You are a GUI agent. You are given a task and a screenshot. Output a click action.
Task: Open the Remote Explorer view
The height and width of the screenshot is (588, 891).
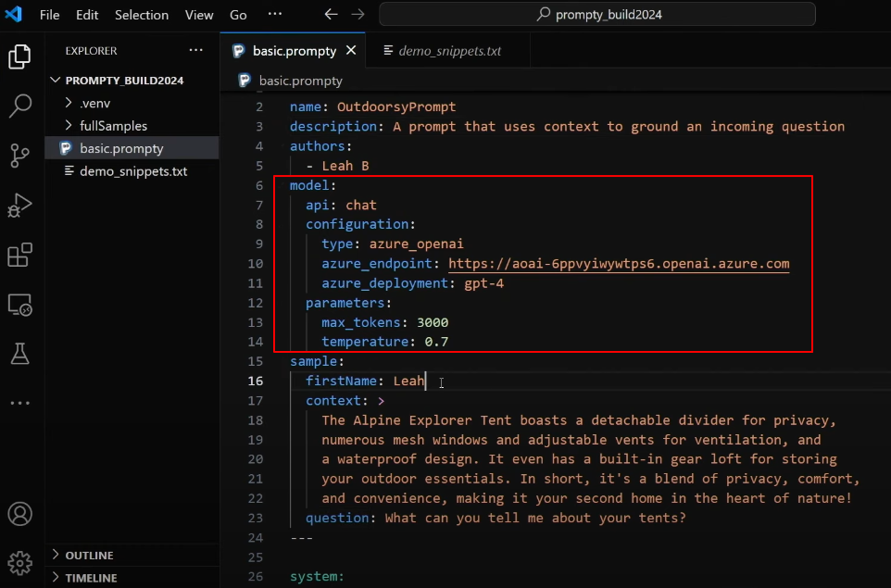click(19, 305)
